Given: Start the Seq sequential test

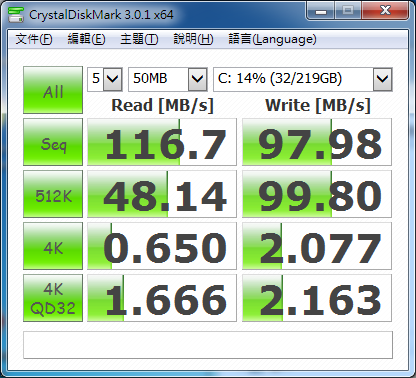Looking at the screenshot, I should [53, 142].
